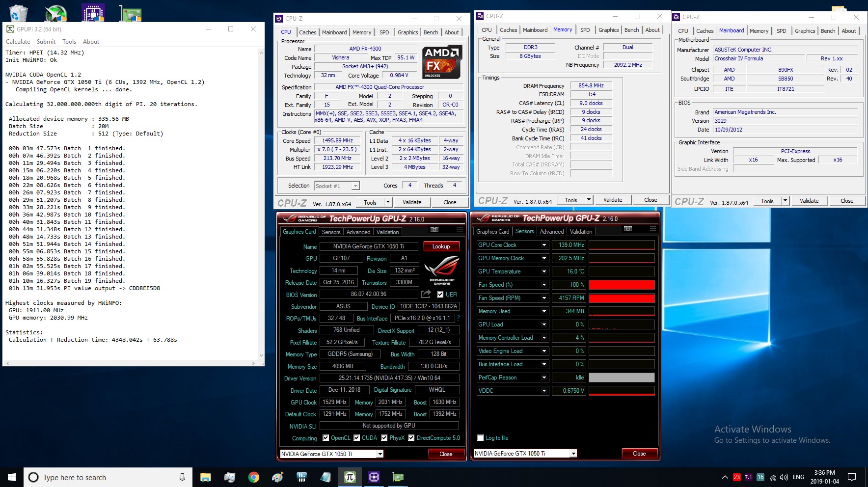Expand the Tools dropdown arrow in CPU-Z CPU window
This screenshot has height=487, width=868.
click(x=388, y=202)
